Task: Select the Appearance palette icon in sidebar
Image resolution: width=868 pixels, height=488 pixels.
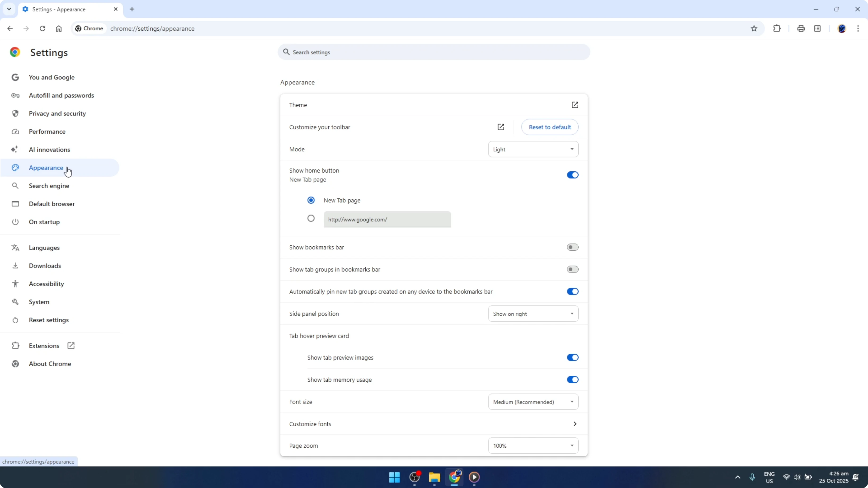Action: coord(15,168)
